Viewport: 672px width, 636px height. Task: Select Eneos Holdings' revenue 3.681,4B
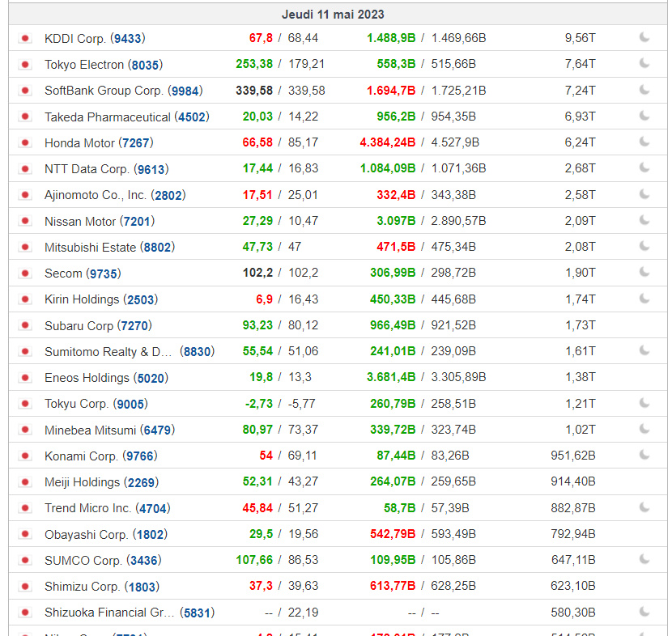(391, 377)
